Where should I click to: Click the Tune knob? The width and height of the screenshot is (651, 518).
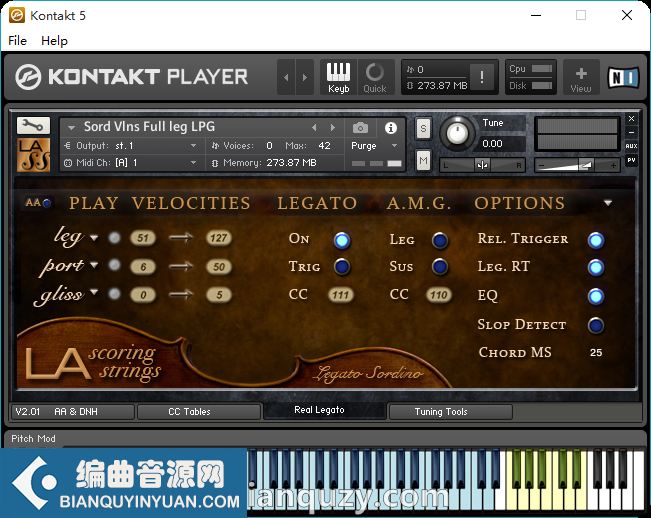click(x=457, y=133)
